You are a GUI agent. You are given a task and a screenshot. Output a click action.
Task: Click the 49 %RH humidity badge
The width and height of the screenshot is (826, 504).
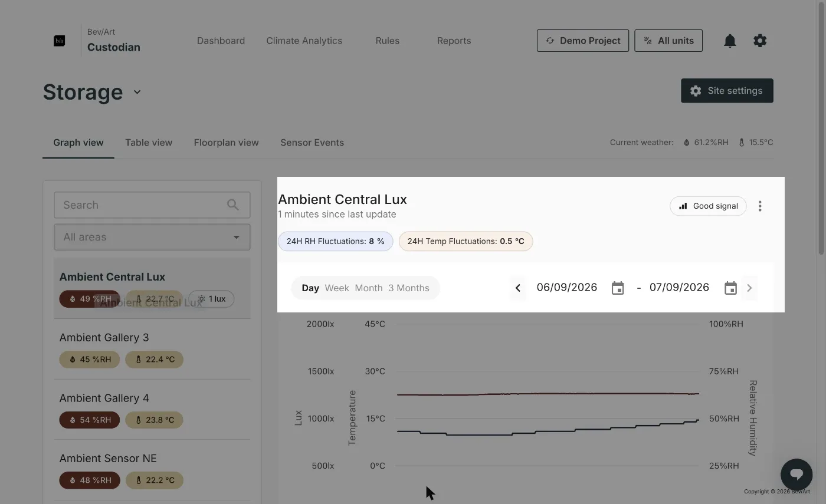[x=90, y=299]
